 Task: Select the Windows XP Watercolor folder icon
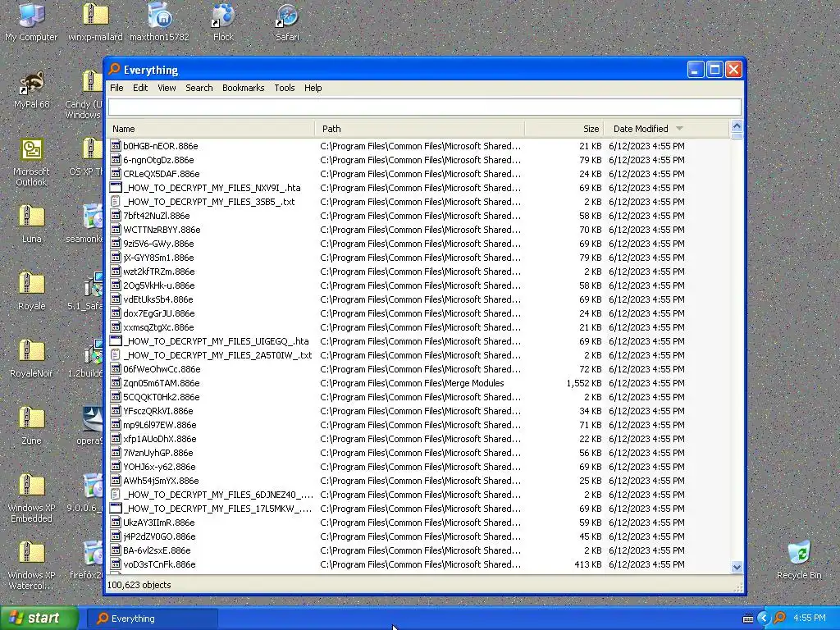pos(31,554)
